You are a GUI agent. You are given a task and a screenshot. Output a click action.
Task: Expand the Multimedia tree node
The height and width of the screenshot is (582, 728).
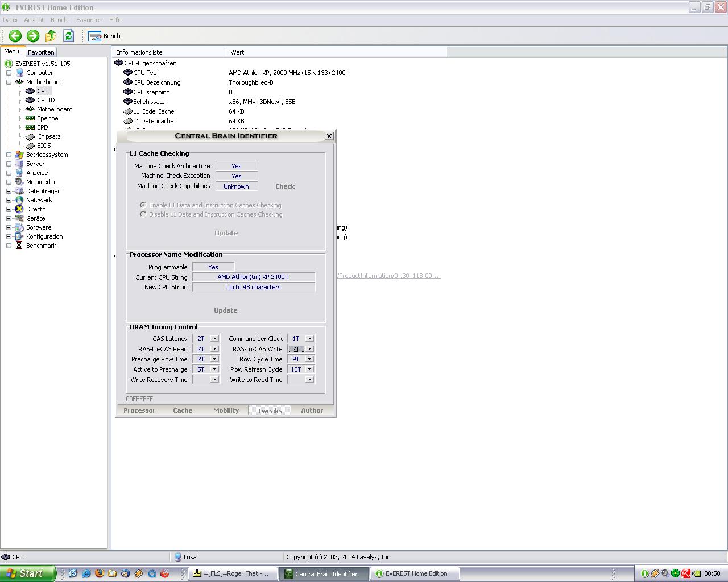click(9, 182)
